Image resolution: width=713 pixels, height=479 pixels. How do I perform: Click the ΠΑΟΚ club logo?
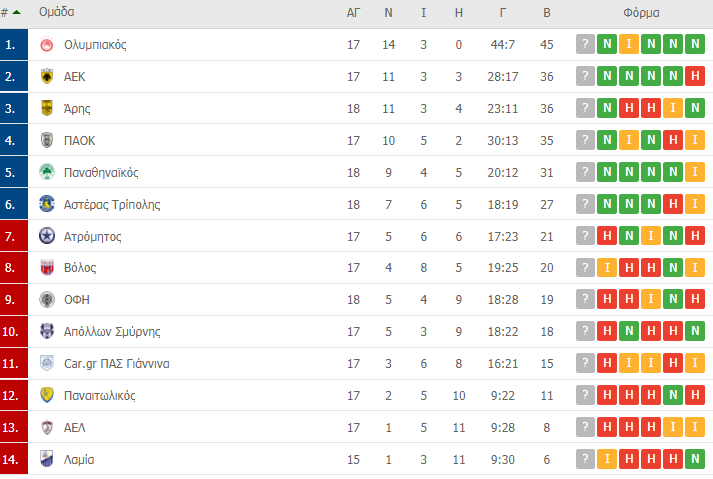click(46, 141)
